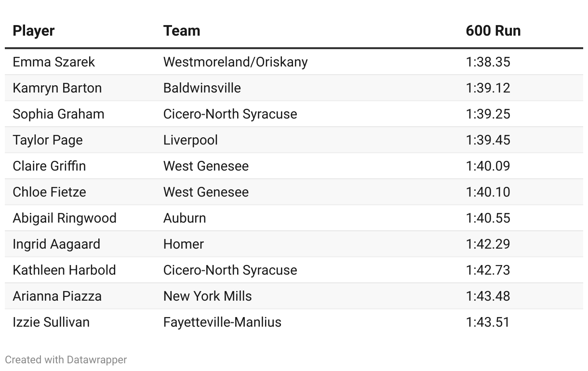Click the Player column header

pyautogui.click(x=34, y=31)
